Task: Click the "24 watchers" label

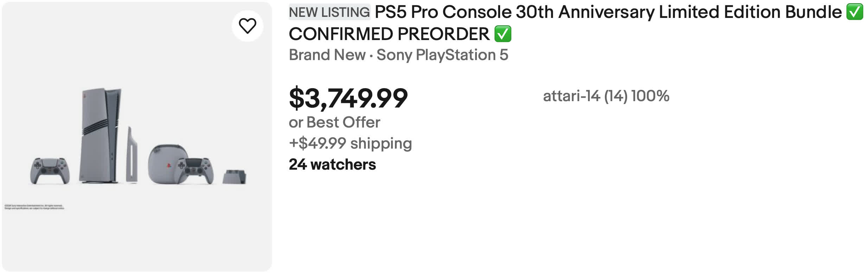Action: (332, 164)
